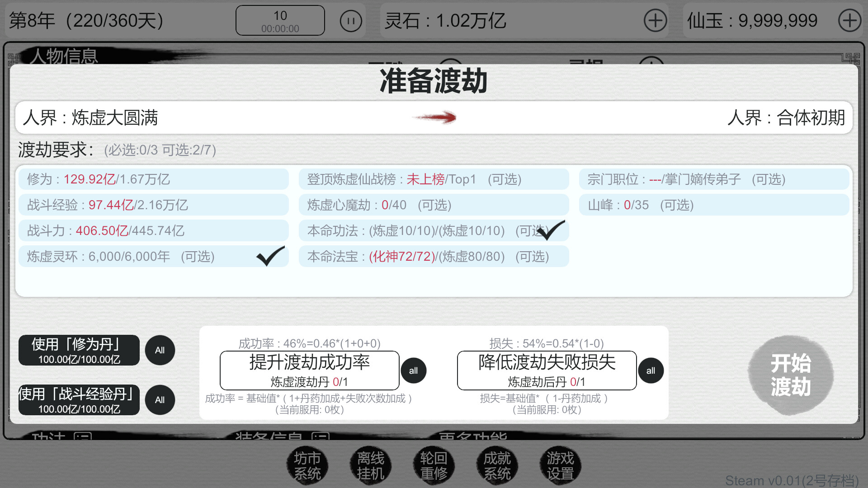Click the 降低渡劫失败损失 button

click(x=547, y=370)
